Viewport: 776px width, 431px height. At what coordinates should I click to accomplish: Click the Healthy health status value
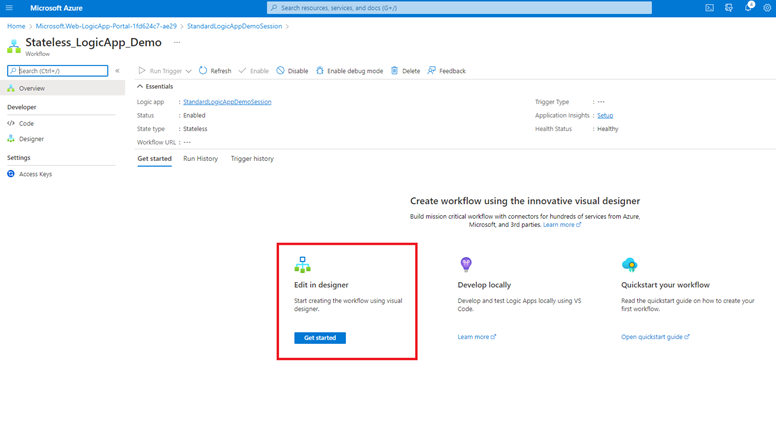click(x=608, y=129)
